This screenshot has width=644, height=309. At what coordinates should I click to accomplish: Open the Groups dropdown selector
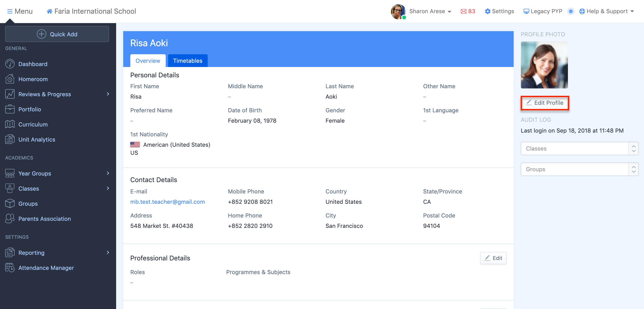(x=579, y=169)
